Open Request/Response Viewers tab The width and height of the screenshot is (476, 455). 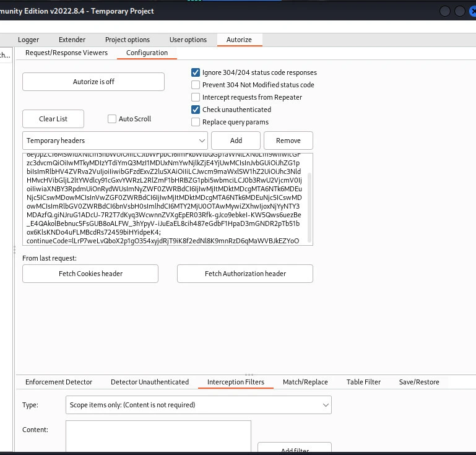[66, 53]
